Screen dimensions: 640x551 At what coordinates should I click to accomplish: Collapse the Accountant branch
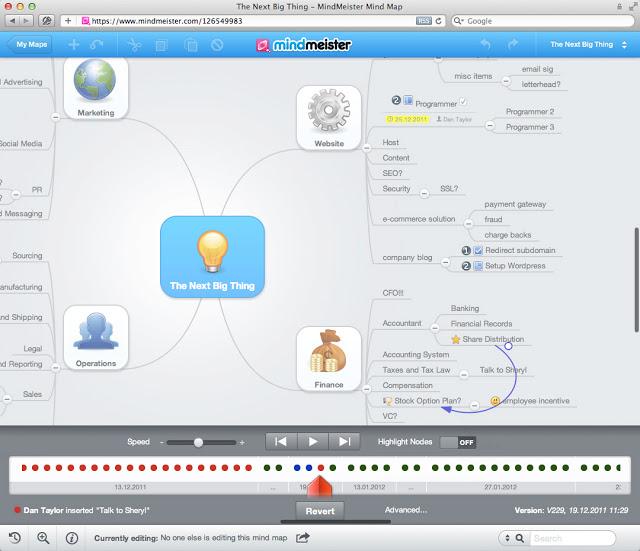tap(435, 328)
